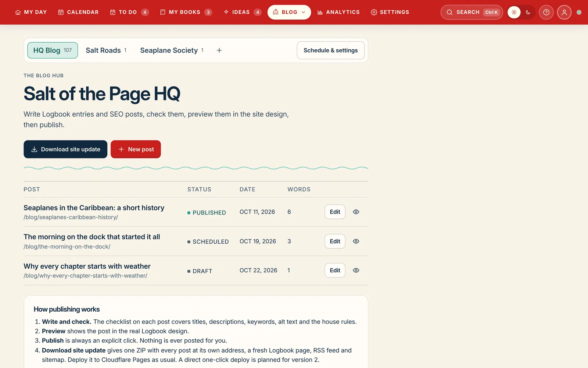Open the Calendar nav item

pyautogui.click(x=78, y=12)
